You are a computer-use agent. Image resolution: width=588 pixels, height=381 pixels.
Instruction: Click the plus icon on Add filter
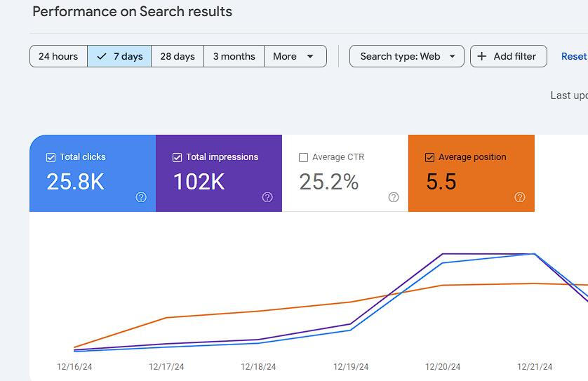pyautogui.click(x=482, y=56)
